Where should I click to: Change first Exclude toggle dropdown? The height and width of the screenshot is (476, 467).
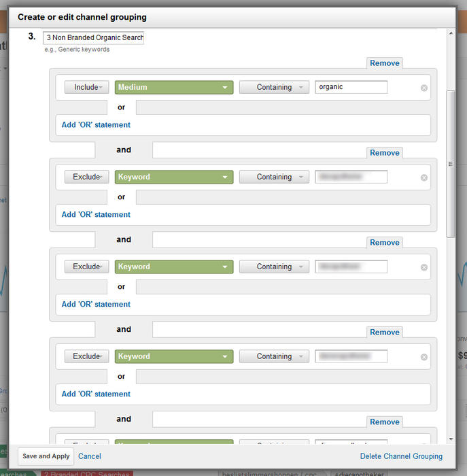pyautogui.click(x=87, y=177)
